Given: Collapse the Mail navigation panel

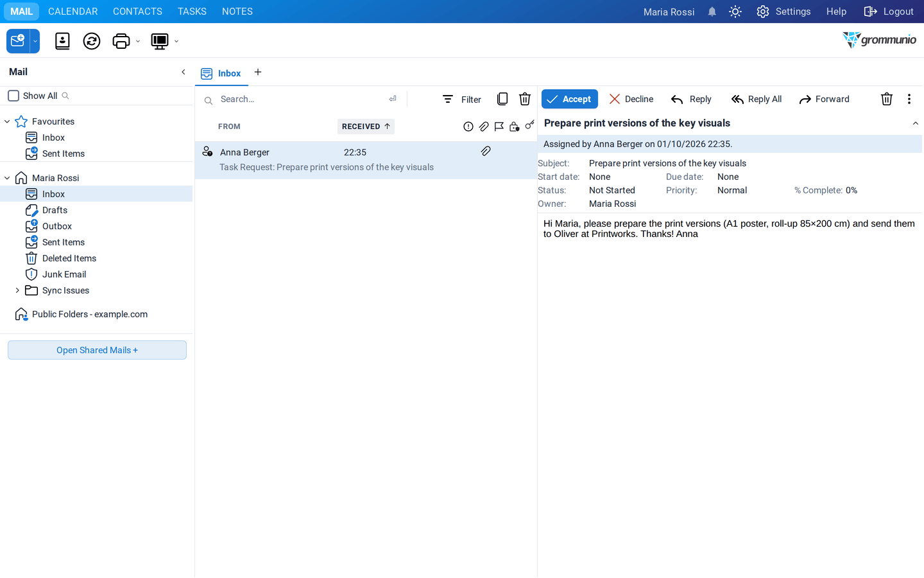Looking at the screenshot, I should tap(184, 72).
